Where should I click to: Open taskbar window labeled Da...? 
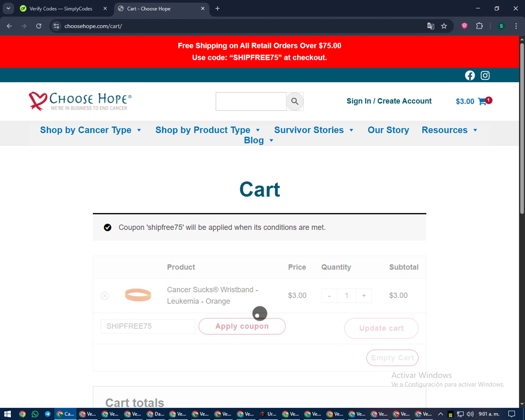click(156, 414)
